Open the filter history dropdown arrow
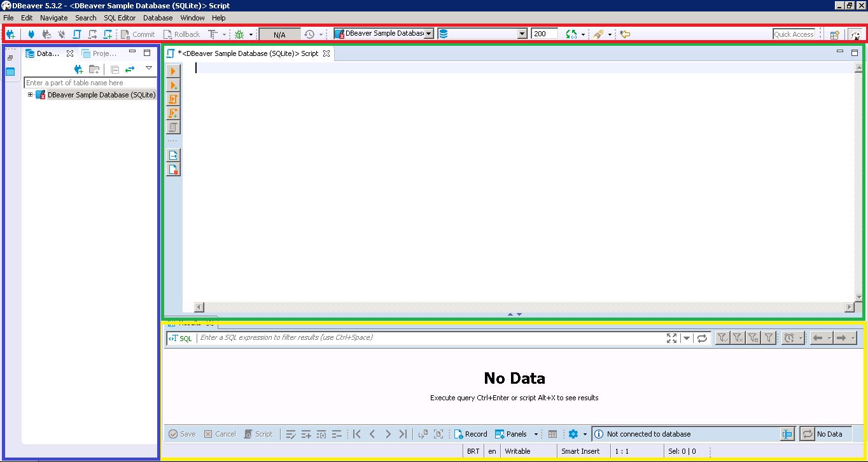 686,339
